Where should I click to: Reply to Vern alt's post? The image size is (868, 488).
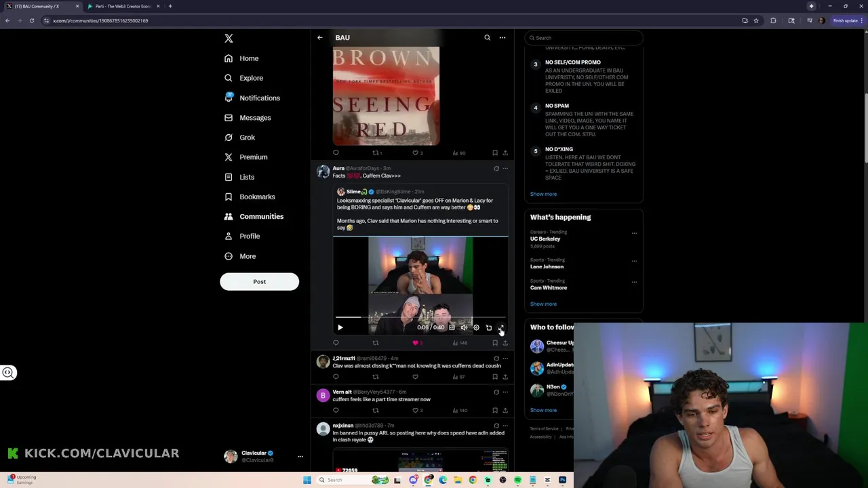click(x=336, y=410)
